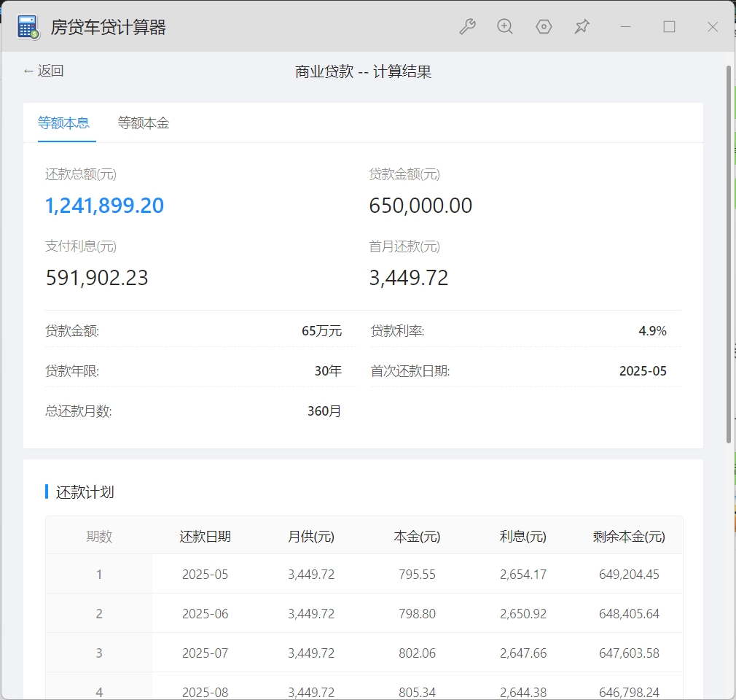The image size is (736, 700).
Task: Open the wrench tools icon in title bar
Action: (x=467, y=27)
